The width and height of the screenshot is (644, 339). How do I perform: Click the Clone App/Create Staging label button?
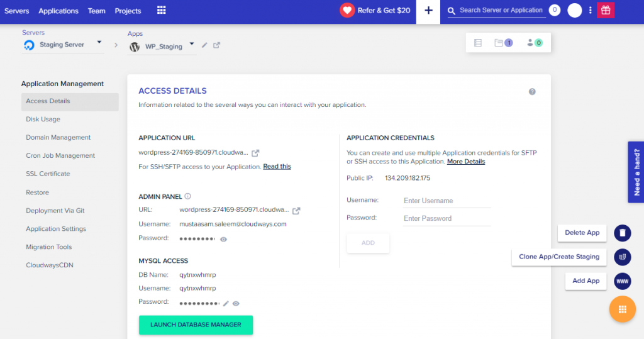point(559,257)
